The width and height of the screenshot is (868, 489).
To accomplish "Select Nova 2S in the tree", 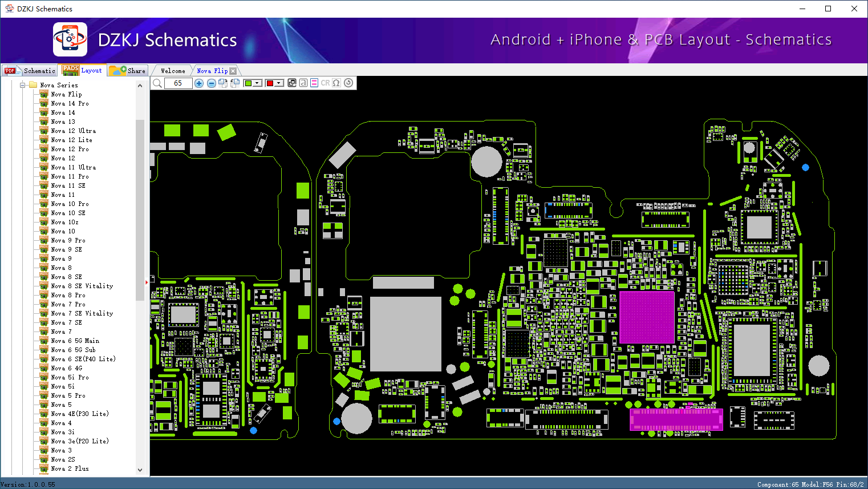I will pyautogui.click(x=63, y=459).
